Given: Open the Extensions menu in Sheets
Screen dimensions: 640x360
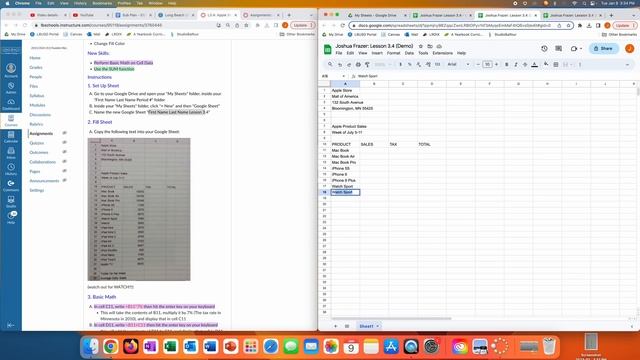Looking at the screenshot, I should click(442, 53).
